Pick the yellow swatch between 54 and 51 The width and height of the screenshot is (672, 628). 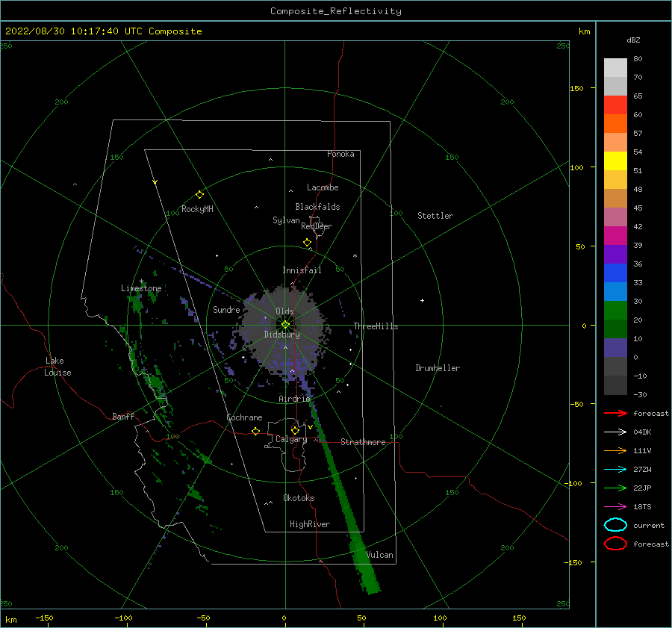pyautogui.click(x=615, y=161)
